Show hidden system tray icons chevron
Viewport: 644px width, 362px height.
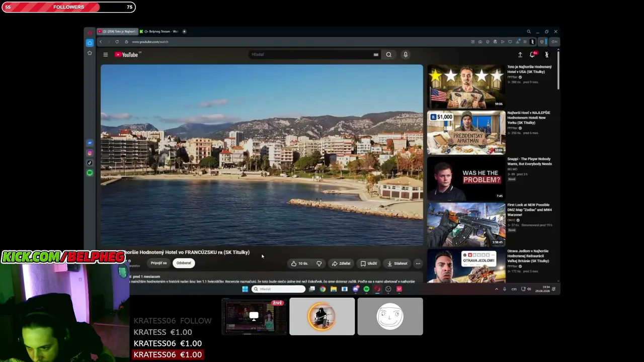[497, 289]
